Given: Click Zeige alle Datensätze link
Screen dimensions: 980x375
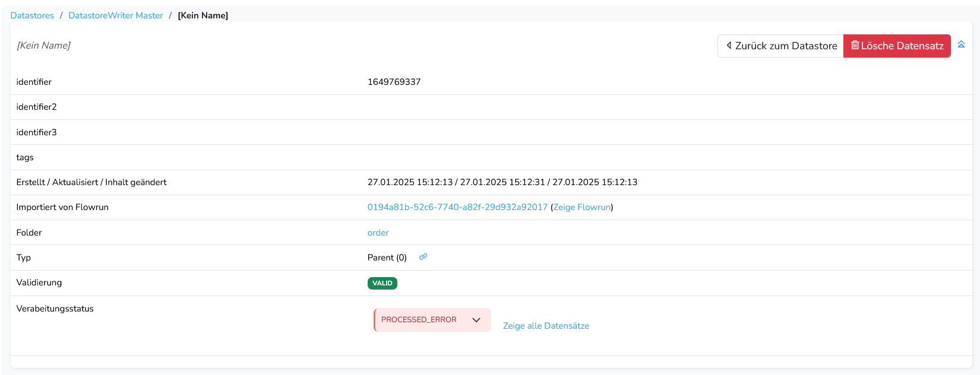Looking at the screenshot, I should pyautogui.click(x=545, y=326).
